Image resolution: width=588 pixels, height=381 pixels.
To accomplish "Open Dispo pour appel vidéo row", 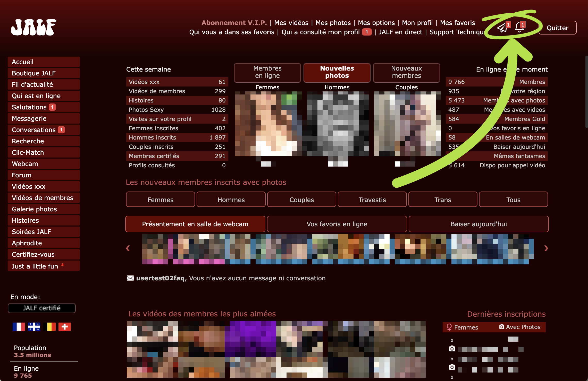I will [x=497, y=165].
